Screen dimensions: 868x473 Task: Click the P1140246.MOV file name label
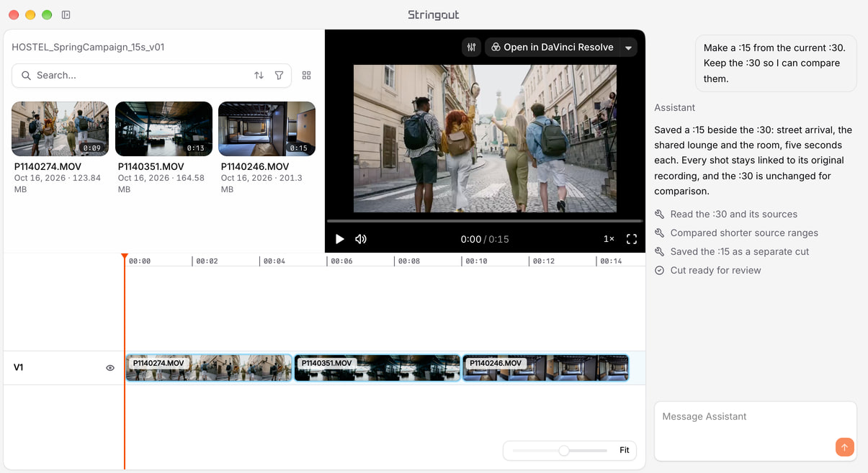(254, 166)
